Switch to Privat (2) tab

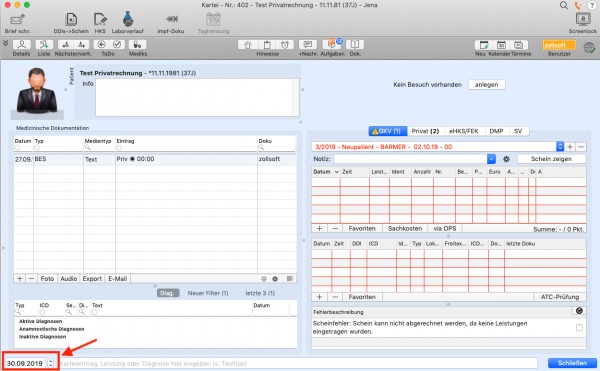point(425,131)
